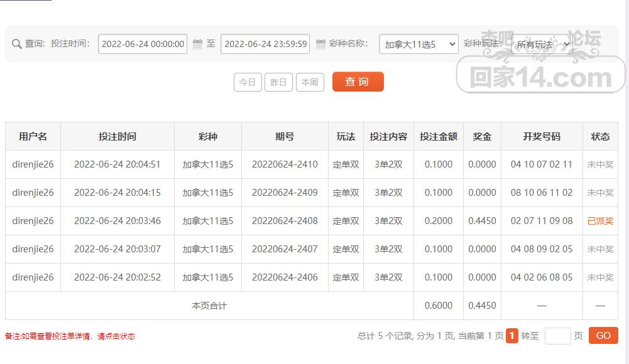Open the 彩种名称 lottery type dropdown

click(418, 44)
